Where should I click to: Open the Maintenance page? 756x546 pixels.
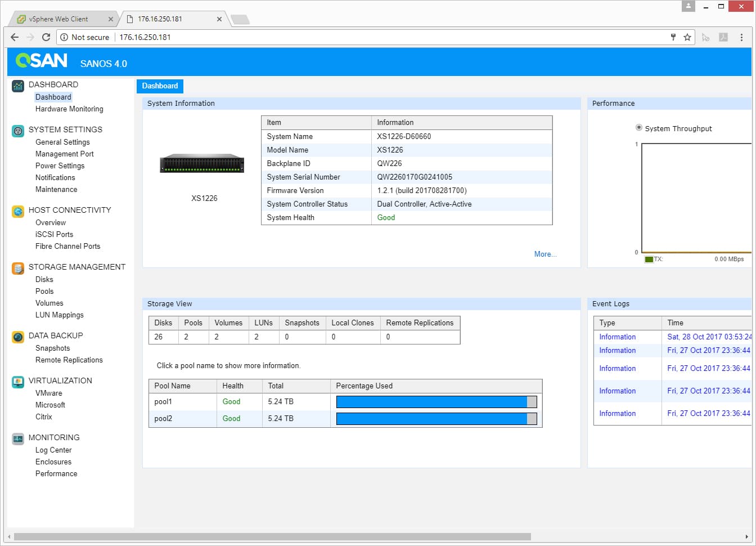coord(56,190)
